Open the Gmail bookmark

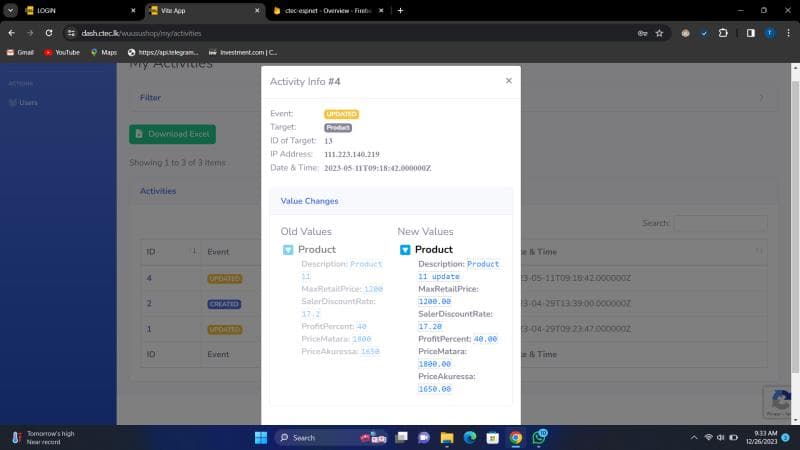(20, 52)
